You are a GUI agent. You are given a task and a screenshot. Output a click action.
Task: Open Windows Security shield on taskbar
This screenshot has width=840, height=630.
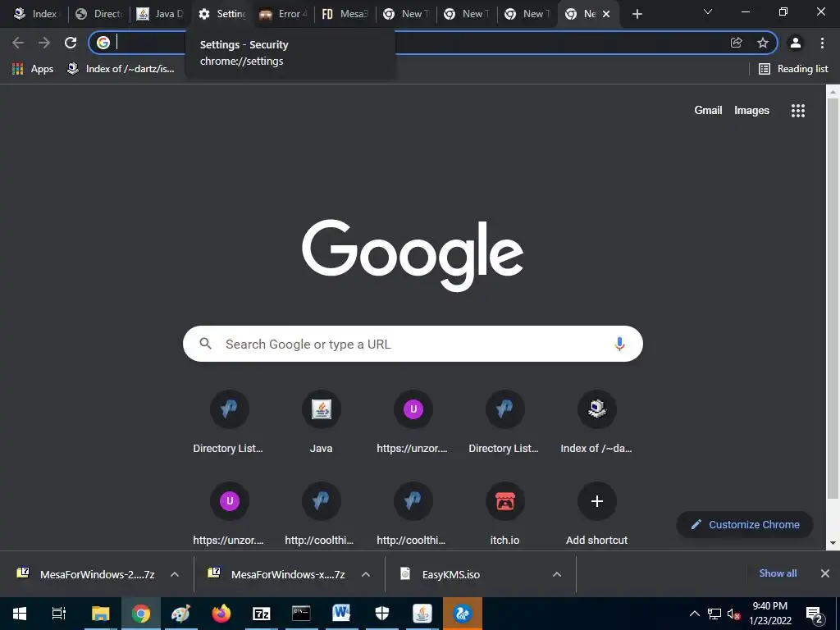[382, 614]
